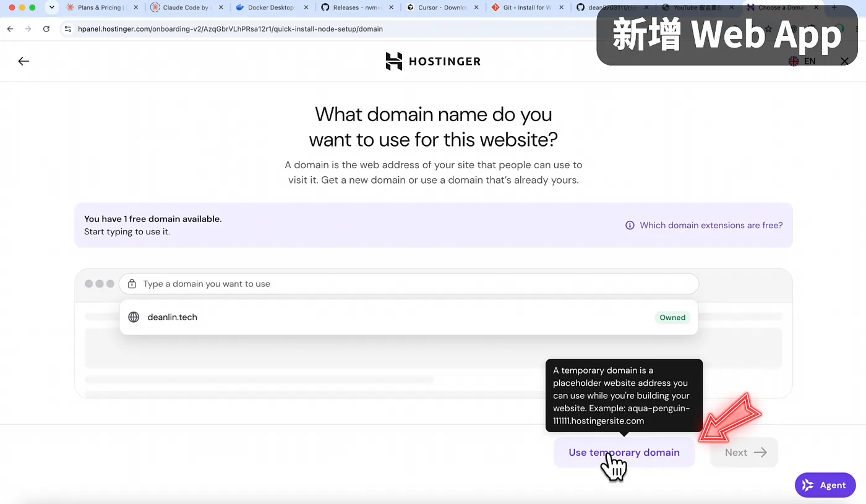The image size is (866, 504).
Task: Click Use temporary domain button
Action: (x=624, y=452)
